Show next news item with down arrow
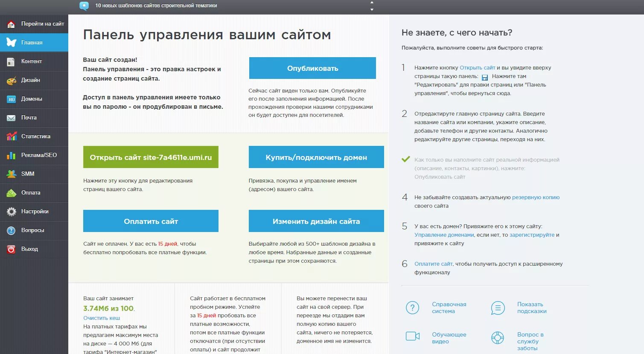This screenshot has height=354, width=644. (372, 9)
